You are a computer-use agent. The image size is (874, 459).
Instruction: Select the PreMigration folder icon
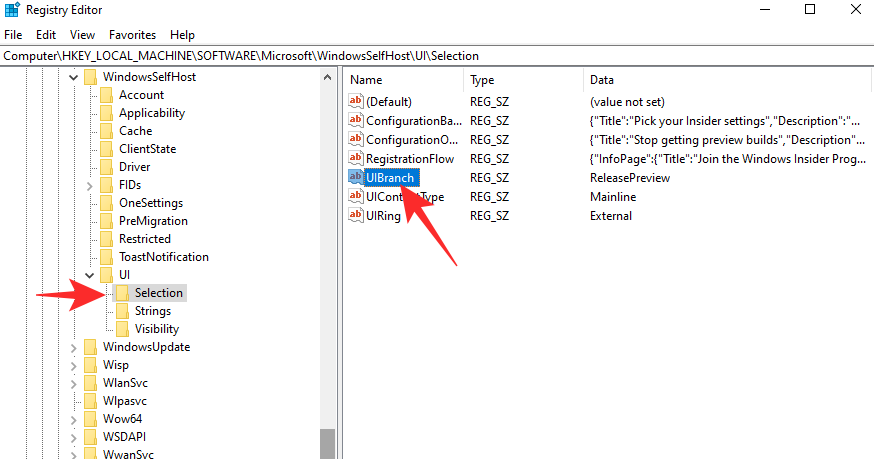click(106, 221)
